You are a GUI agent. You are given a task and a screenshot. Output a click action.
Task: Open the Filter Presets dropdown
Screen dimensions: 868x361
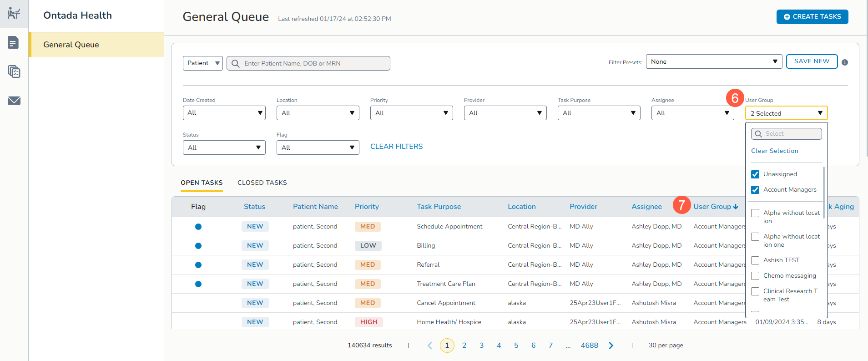click(713, 61)
